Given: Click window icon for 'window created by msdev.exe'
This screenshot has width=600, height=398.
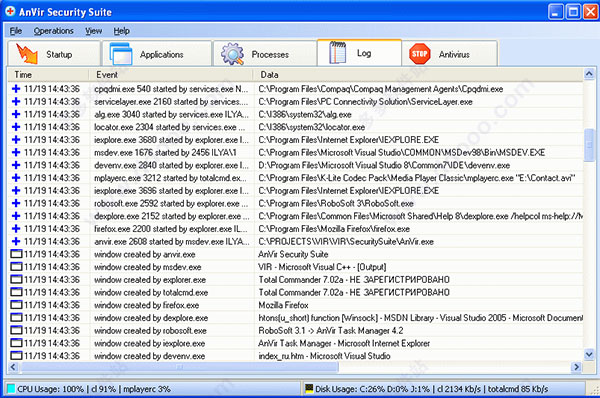Looking at the screenshot, I should (16, 267).
